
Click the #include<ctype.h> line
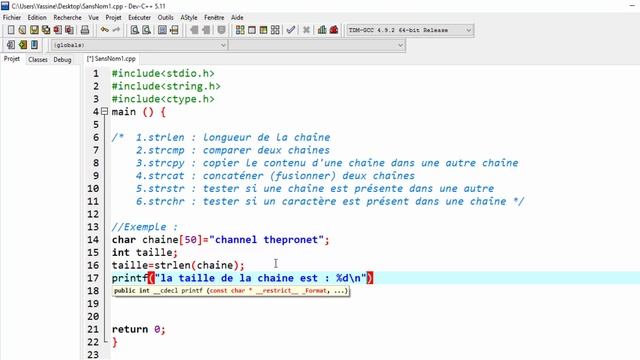163,99
